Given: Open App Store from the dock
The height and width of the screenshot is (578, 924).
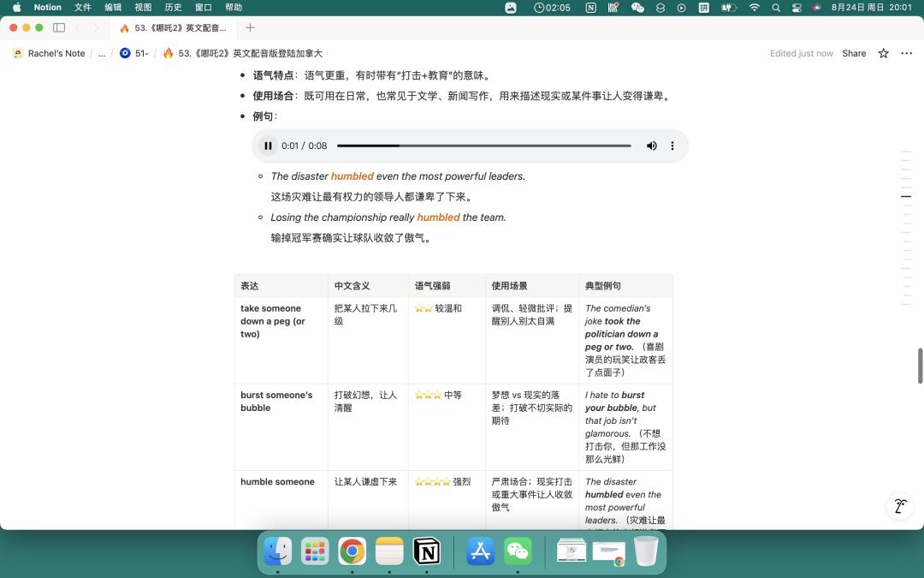Looking at the screenshot, I should [x=480, y=551].
